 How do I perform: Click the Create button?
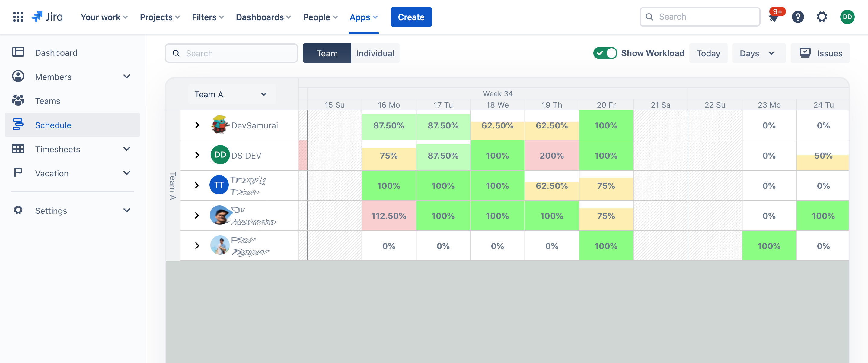[411, 17]
